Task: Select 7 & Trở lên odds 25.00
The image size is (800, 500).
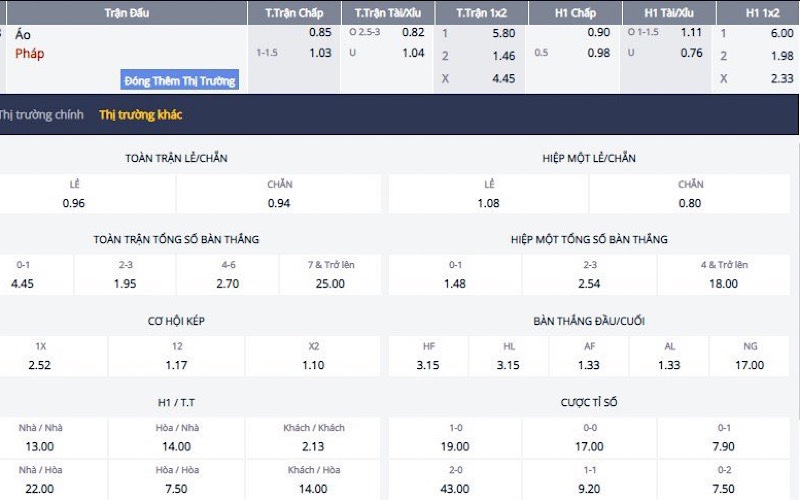Action: point(331,284)
